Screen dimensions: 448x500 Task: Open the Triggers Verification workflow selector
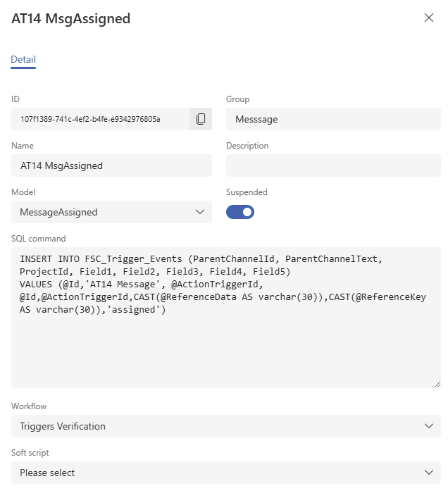[x=226, y=426]
